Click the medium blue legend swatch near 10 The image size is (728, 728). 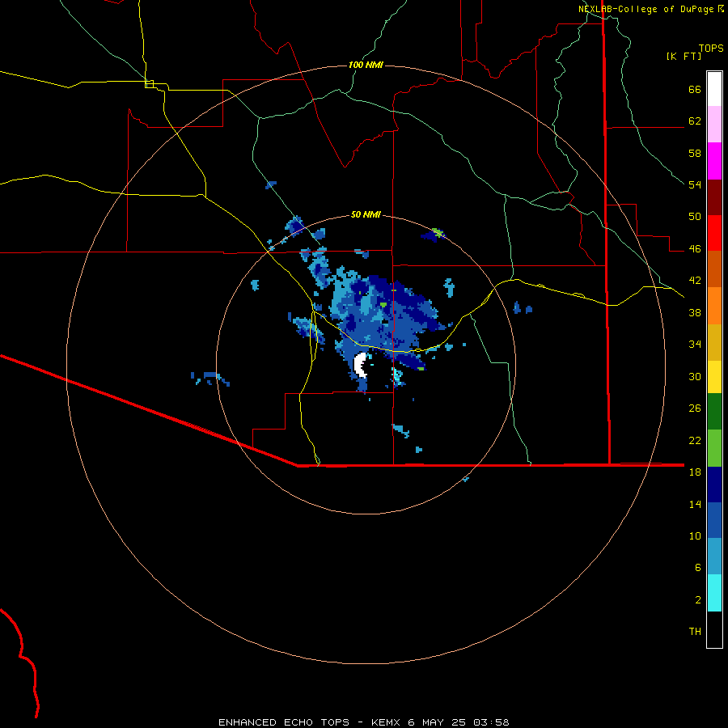click(714, 520)
